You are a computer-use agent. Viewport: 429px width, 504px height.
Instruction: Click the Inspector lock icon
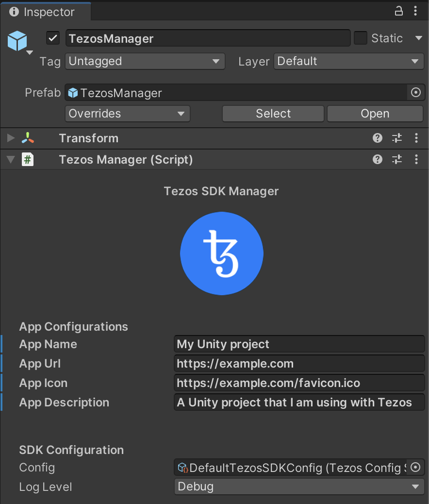pos(398,11)
